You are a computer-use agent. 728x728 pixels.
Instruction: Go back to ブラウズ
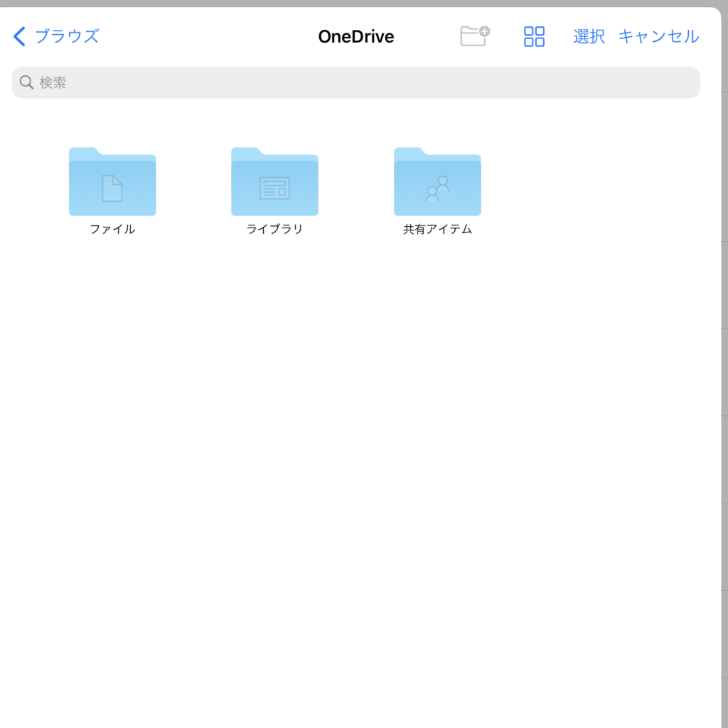(56, 36)
